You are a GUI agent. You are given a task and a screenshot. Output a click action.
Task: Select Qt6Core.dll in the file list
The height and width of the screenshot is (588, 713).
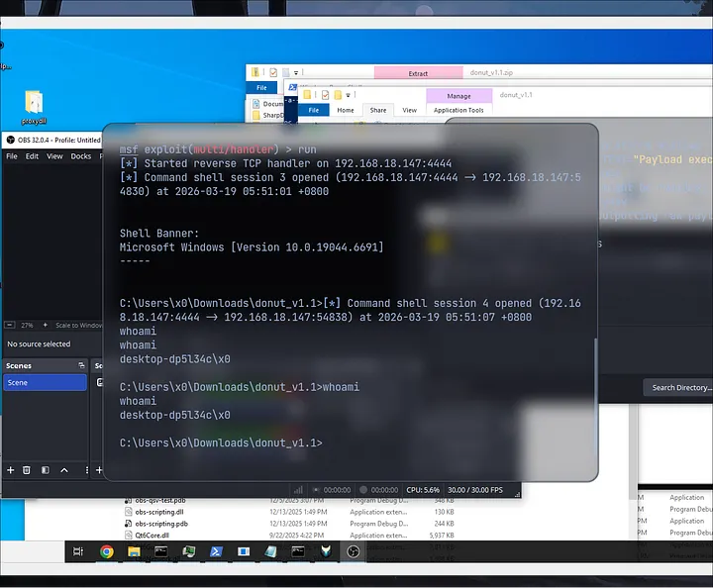pyautogui.click(x=152, y=536)
